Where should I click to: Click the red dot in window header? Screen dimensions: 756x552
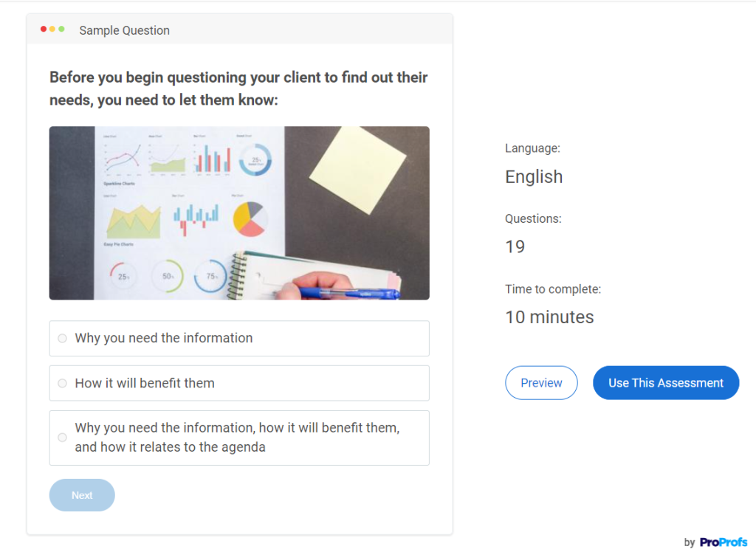tap(44, 30)
